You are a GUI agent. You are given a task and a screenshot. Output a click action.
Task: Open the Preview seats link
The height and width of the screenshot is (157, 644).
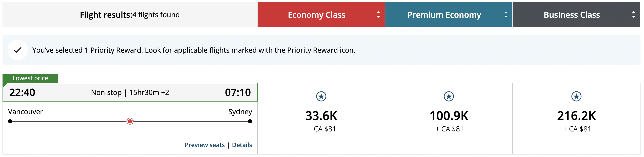pos(205,145)
